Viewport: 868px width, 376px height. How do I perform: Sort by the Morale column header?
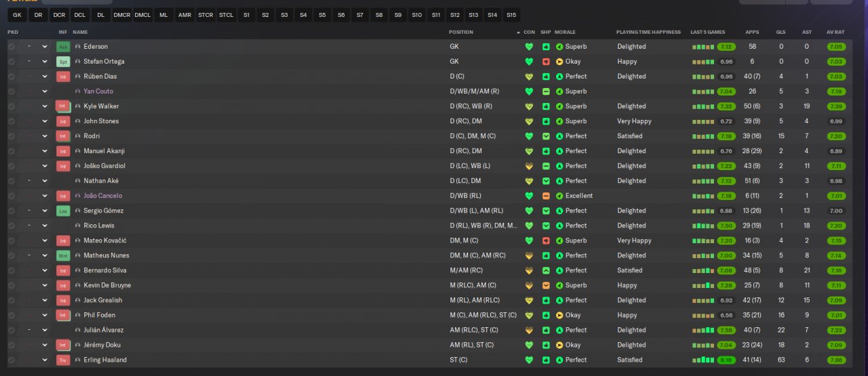coord(565,32)
